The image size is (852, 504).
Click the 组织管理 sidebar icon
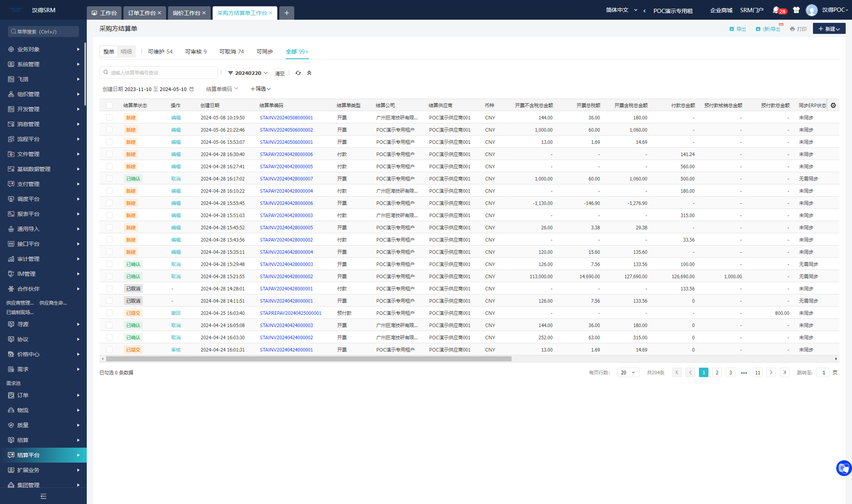[11, 94]
